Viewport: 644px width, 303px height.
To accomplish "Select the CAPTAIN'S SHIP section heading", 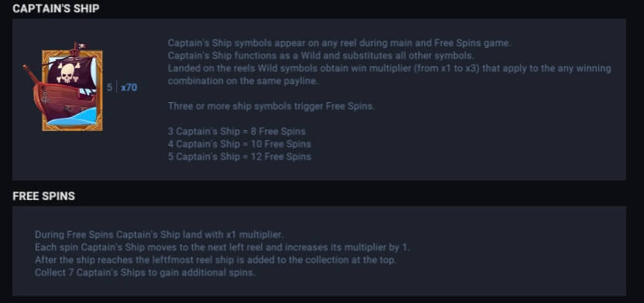I will pyautogui.click(x=56, y=9).
